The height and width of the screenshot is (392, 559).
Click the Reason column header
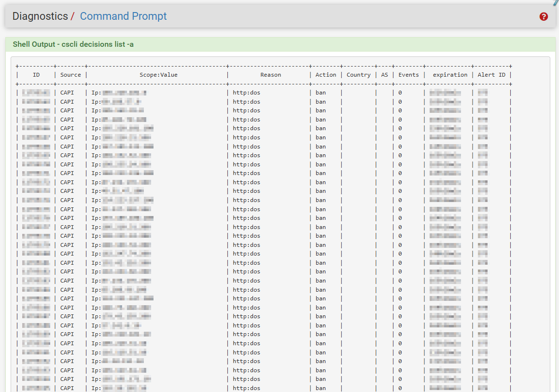[270, 75]
